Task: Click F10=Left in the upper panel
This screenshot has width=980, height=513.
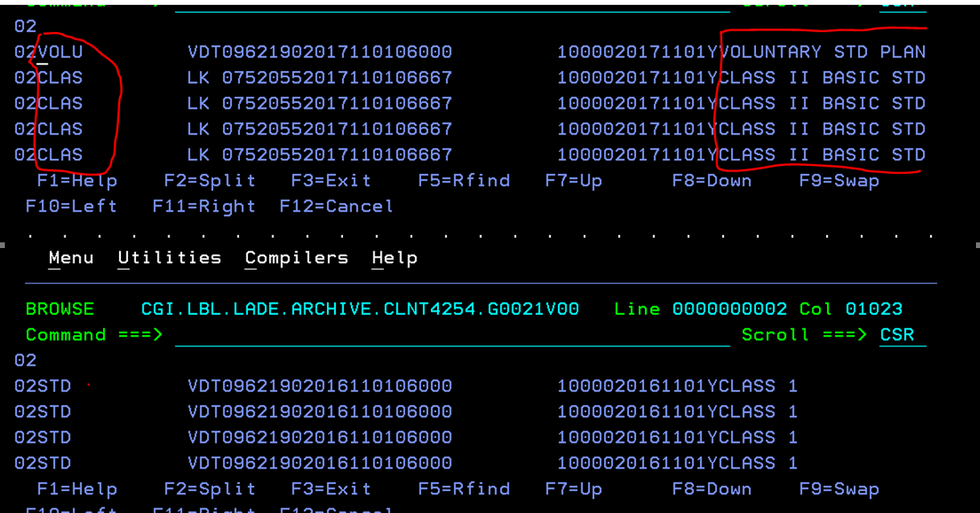Action: click(71, 207)
